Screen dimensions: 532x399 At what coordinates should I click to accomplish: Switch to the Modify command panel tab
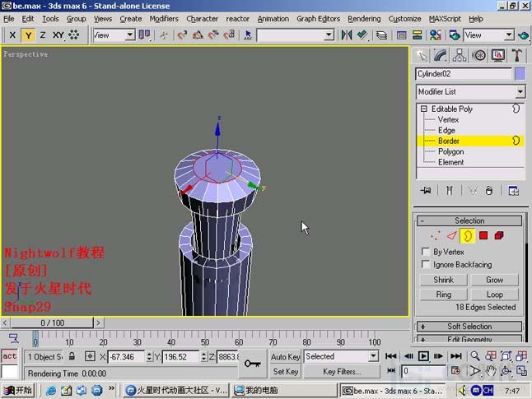point(440,56)
